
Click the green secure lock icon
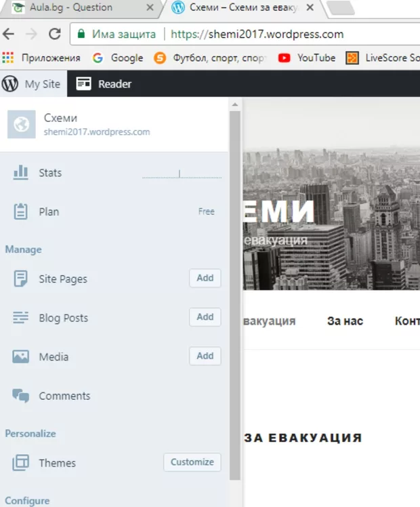(81, 34)
